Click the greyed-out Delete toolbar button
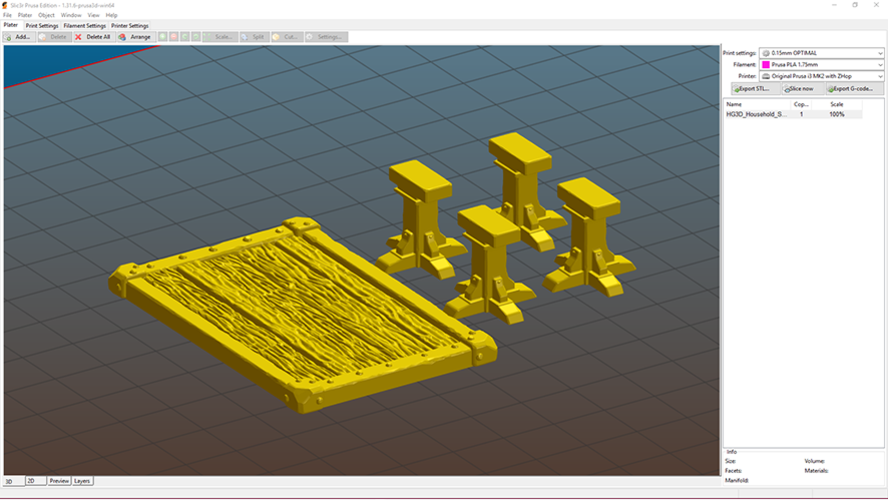This screenshot has height=500, width=888. (54, 37)
